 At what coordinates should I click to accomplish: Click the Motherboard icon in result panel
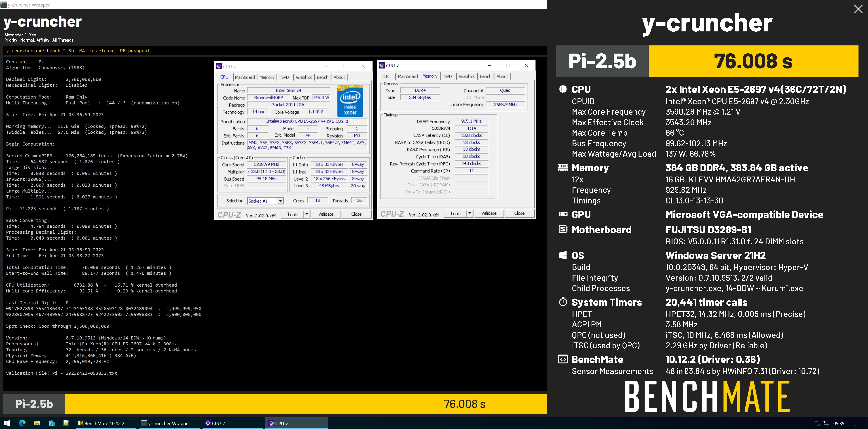(x=563, y=229)
